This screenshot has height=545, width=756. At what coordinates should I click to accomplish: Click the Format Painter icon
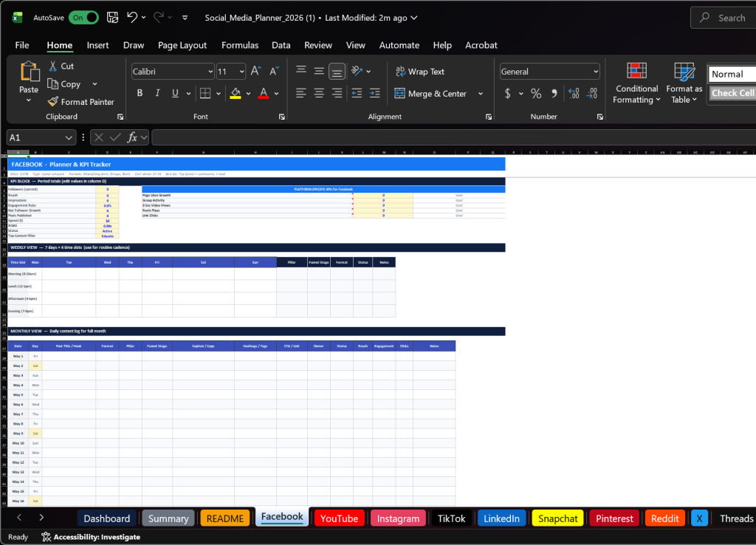(x=53, y=102)
